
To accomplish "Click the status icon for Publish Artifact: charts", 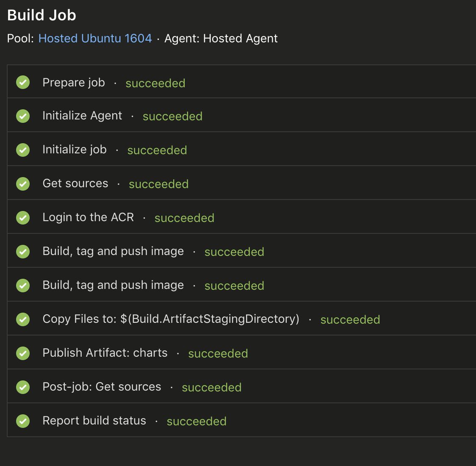I will [23, 353].
